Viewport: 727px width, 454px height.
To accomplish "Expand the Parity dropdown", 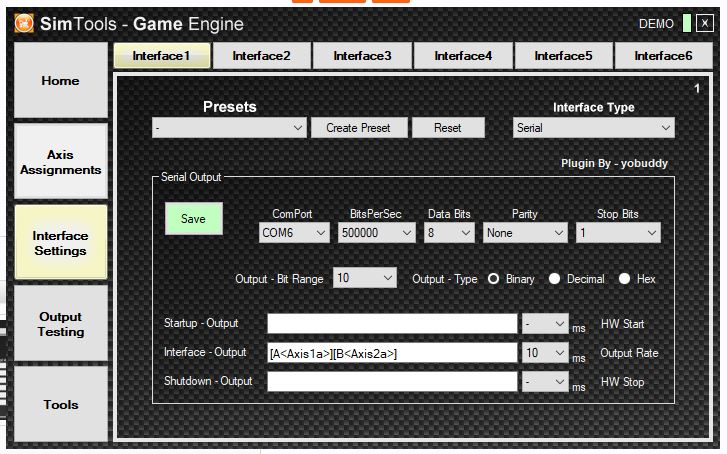I will point(525,233).
